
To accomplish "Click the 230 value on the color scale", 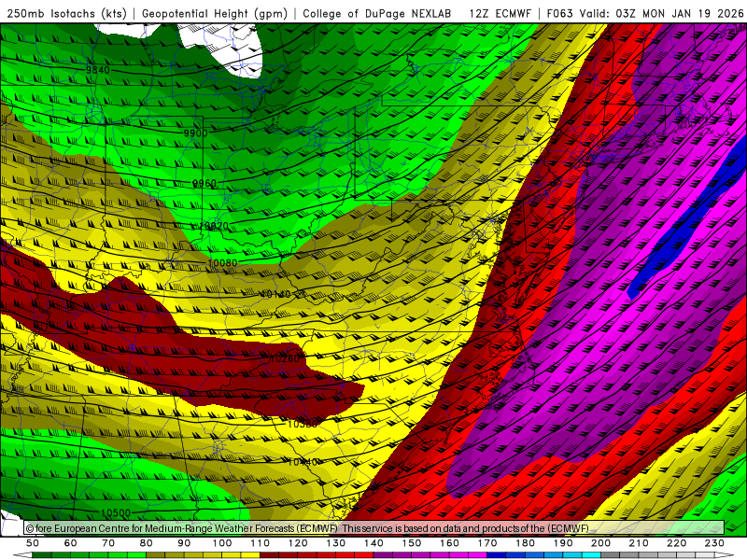I will pos(715,543).
